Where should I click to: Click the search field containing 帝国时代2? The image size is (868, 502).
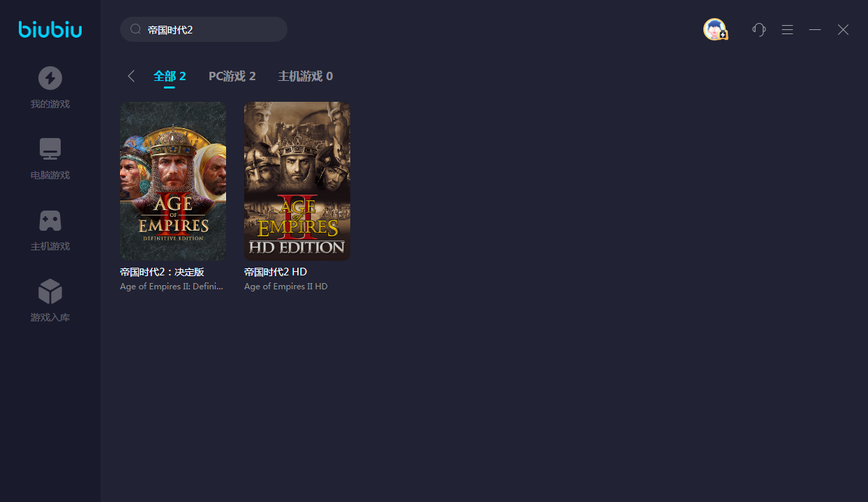pos(204,29)
